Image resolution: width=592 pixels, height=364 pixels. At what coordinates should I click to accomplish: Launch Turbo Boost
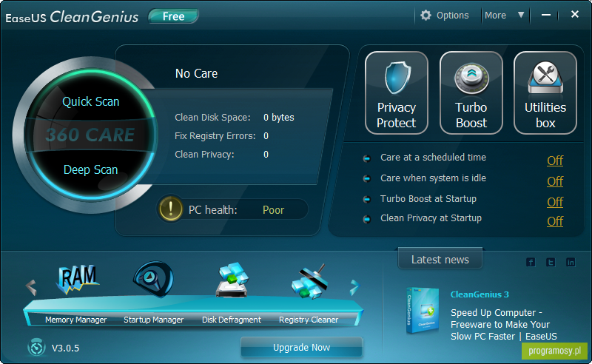[471, 93]
